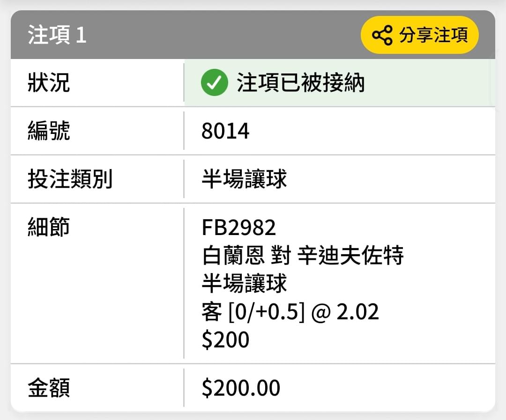
Task: Select the reference number 8014
Action: coord(225,131)
